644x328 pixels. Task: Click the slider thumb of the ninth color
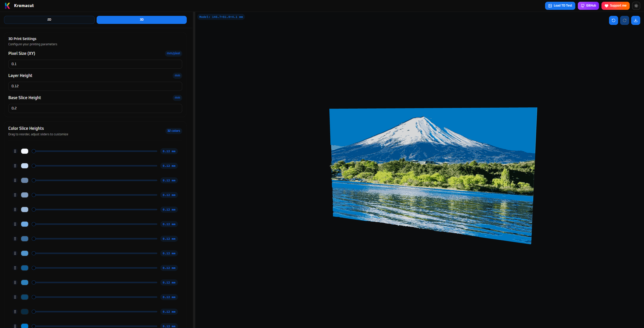(x=34, y=268)
